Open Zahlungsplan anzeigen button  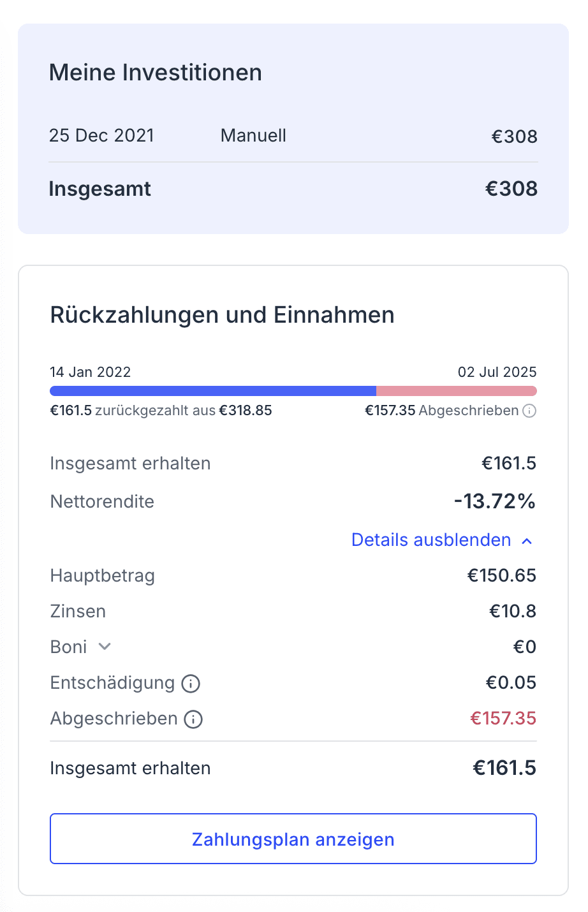[x=293, y=839]
